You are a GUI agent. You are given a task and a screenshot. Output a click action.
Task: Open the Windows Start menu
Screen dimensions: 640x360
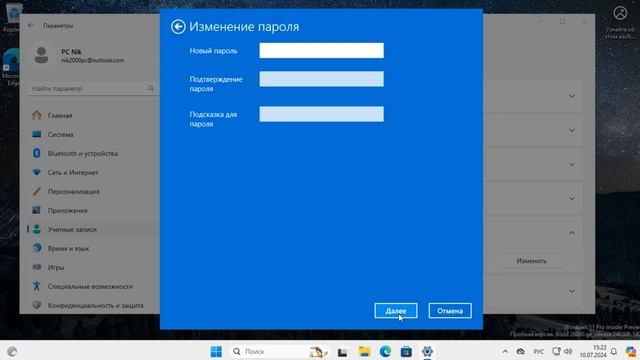pos(216,351)
